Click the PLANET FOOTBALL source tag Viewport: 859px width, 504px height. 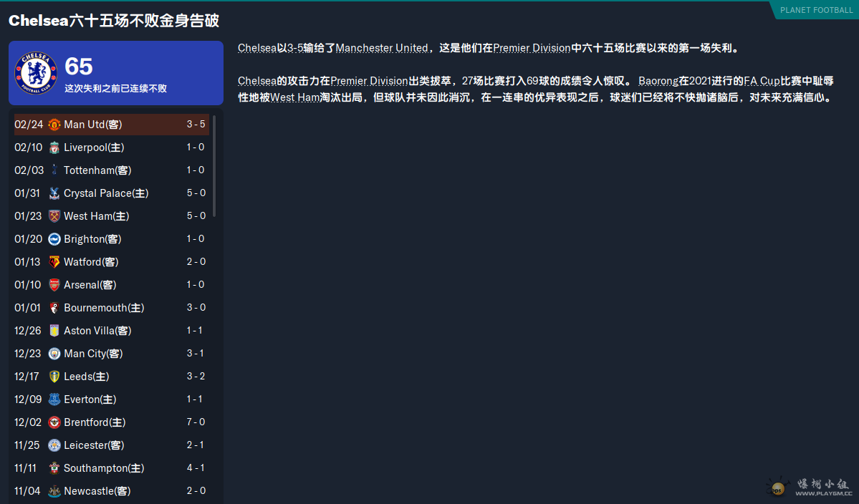(x=816, y=10)
